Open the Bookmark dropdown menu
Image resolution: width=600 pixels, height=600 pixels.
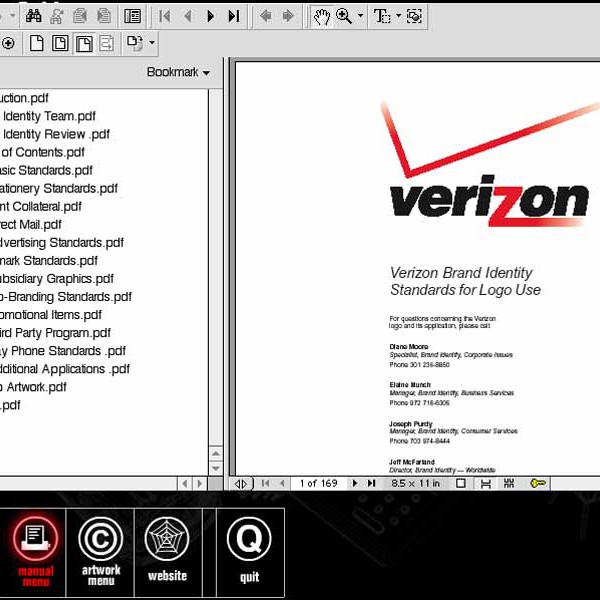[x=178, y=72]
